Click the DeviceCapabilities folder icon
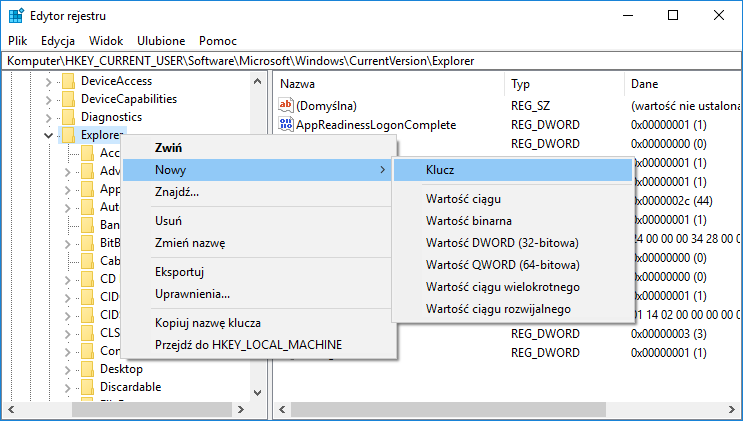Viewport: 743px width, 421px height. pos(69,99)
